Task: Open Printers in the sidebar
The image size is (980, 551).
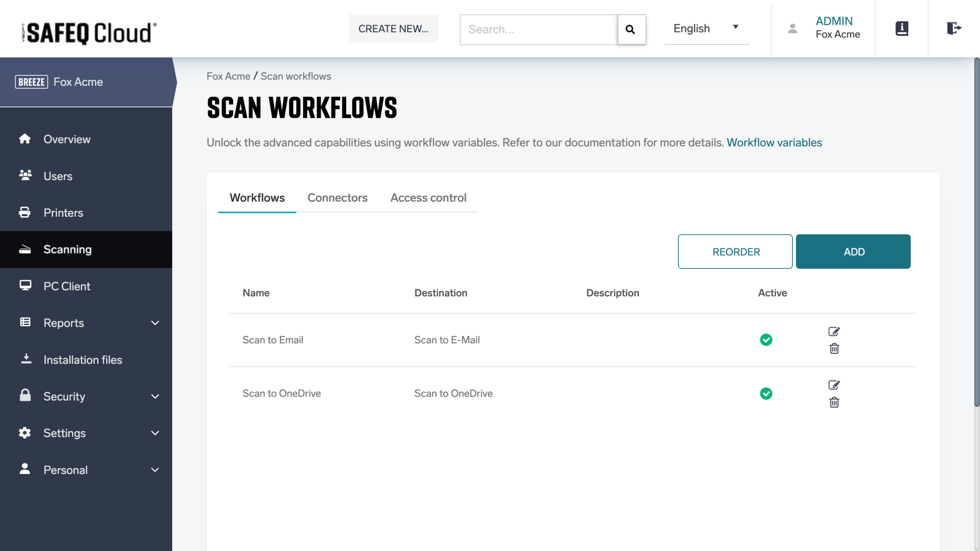Action: (63, 213)
